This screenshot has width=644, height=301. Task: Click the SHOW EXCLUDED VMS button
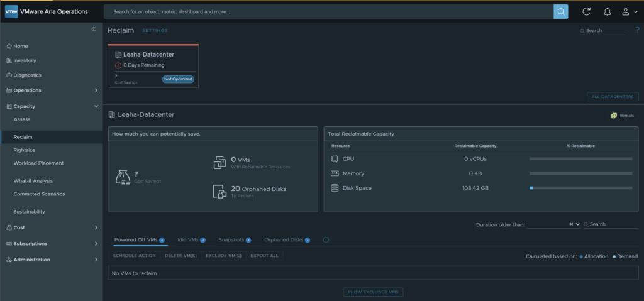coord(374,292)
